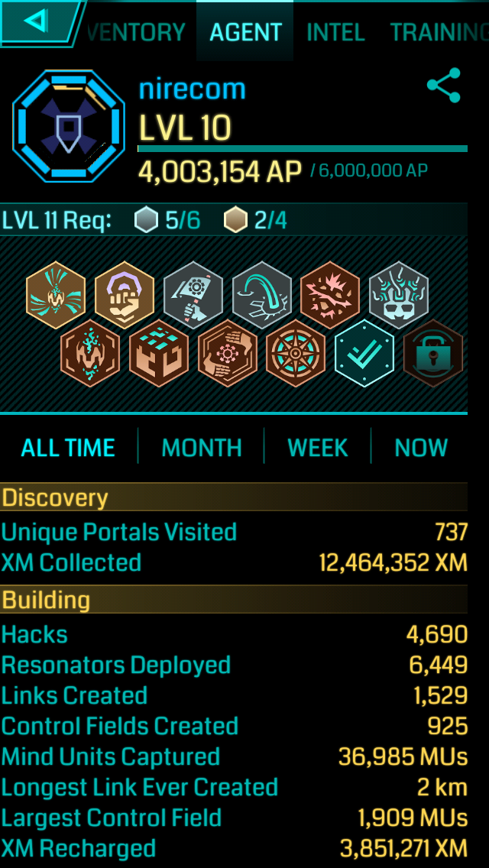The image size is (489, 868).
Task: Tap the LVL 11 Req silver badge counter
Action: click(x=167, y=220)
